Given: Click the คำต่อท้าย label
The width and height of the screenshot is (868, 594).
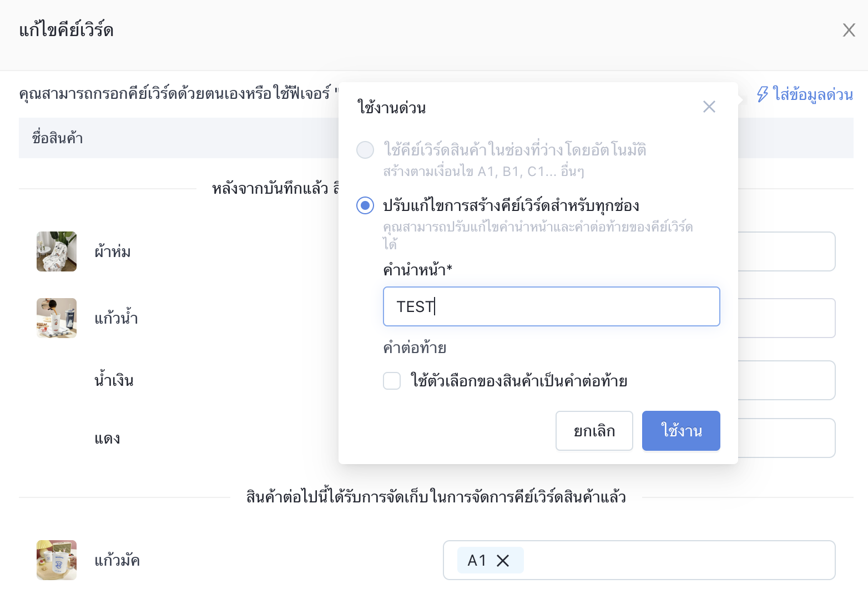Looking at the screenshot, I should tap(415, 348).
